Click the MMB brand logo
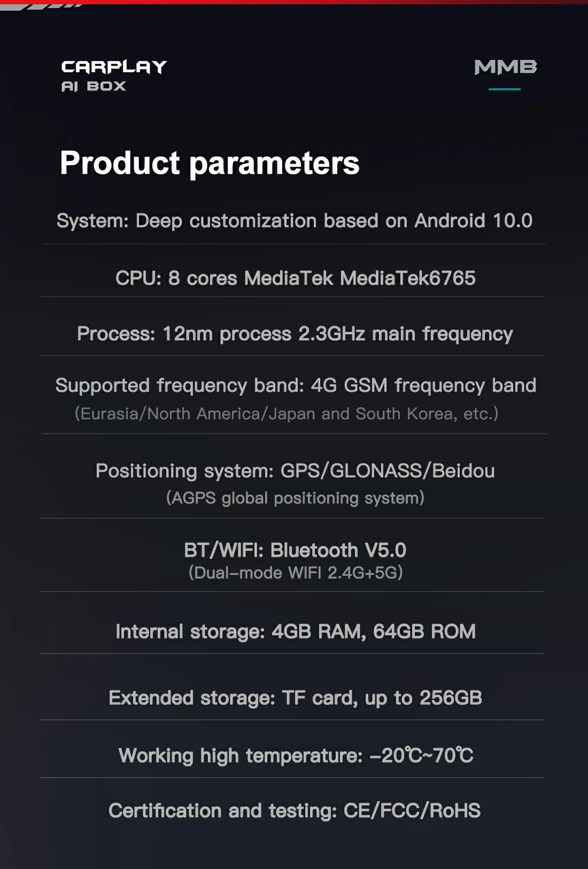588x869 pixels. [x=505, y=67]
